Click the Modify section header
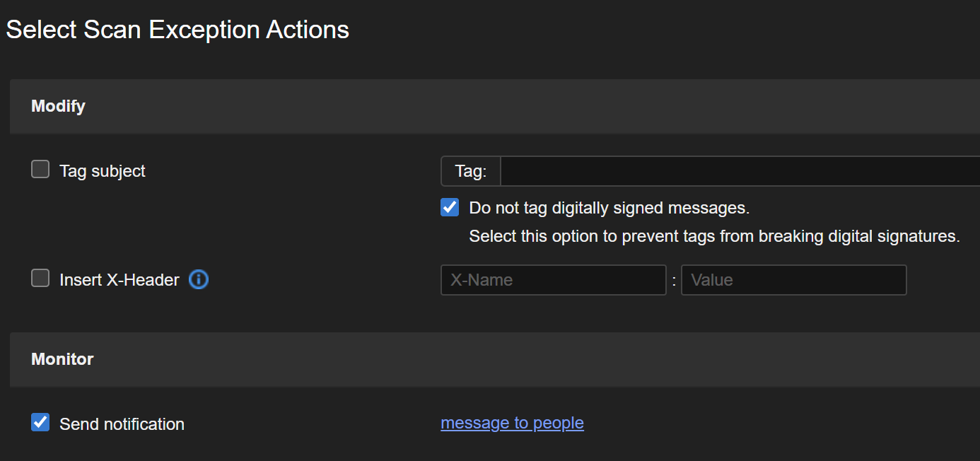Viewport: 980px width, 461px height. [x=59, y=106]
